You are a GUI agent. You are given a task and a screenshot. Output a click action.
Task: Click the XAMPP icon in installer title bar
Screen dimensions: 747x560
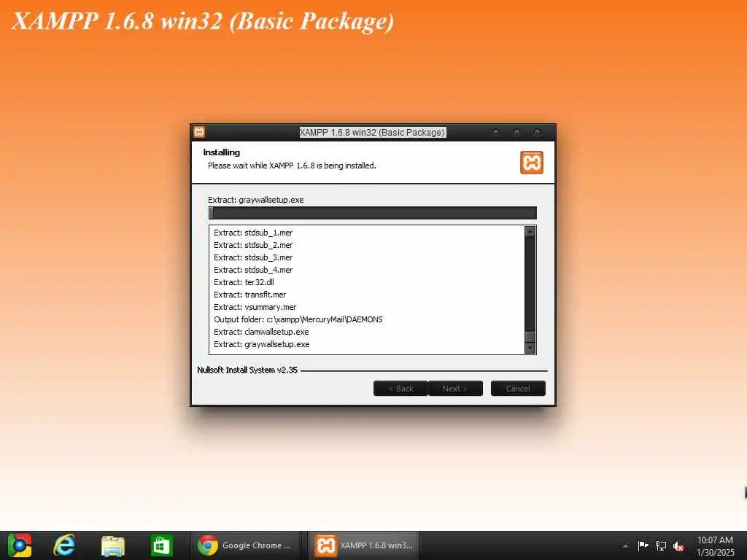[x=199, y=132]
